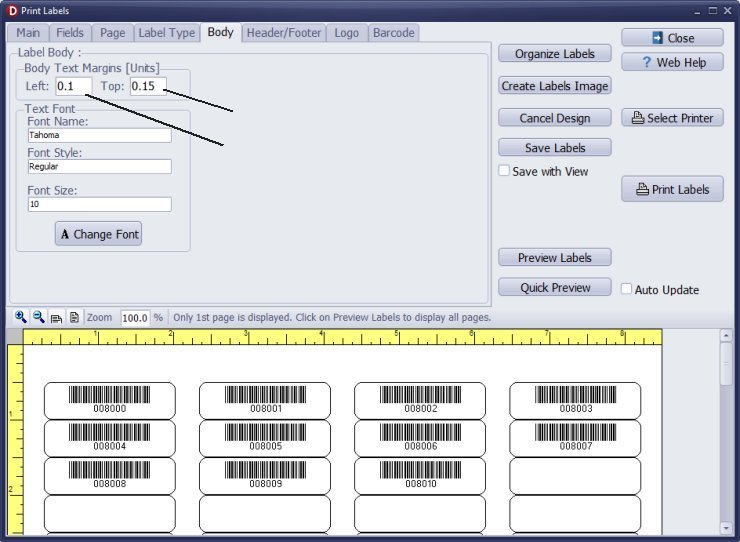The image size is (740, 542).
Task: Switch to the Barcode tab
Action: pyautogui.click(x=393, y=33)
